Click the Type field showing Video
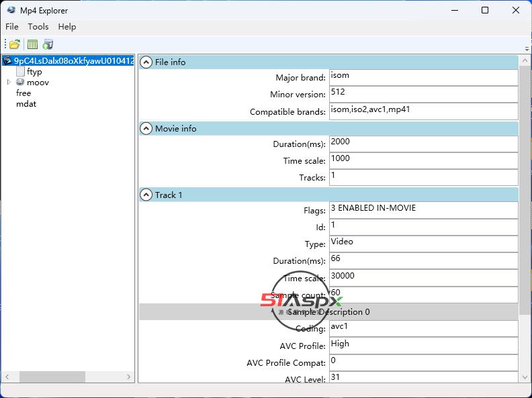 pyautogui.click(x=423, y=244)
